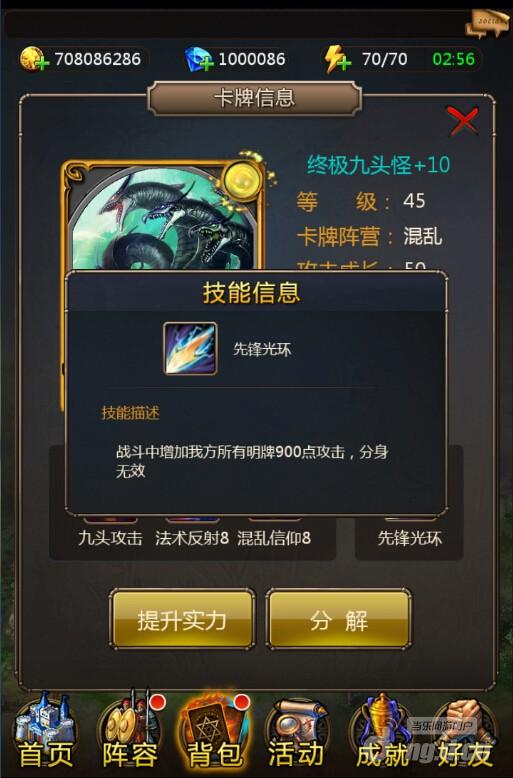513x778 pixels.
Task: Click the nine-headed hydra card artwork
Action: [x=164, y=218]
